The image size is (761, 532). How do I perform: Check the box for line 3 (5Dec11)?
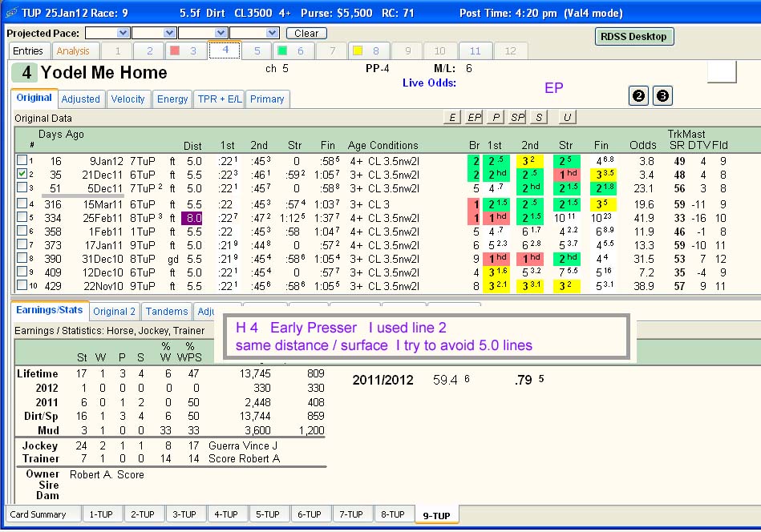(22, 187)
